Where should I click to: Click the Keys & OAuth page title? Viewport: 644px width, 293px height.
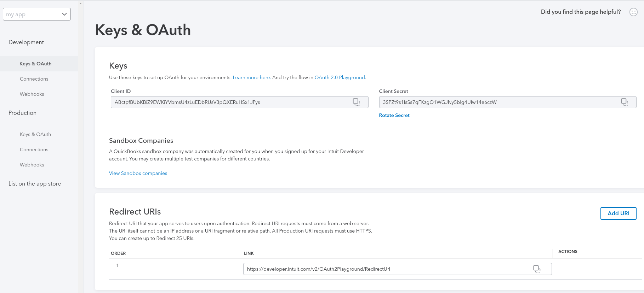[x=143, y=30]
